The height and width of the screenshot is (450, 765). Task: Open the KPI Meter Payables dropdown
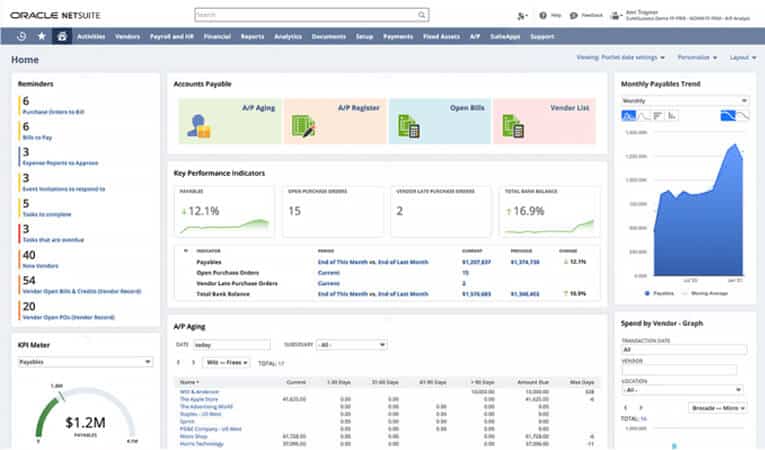coord(85,362)
